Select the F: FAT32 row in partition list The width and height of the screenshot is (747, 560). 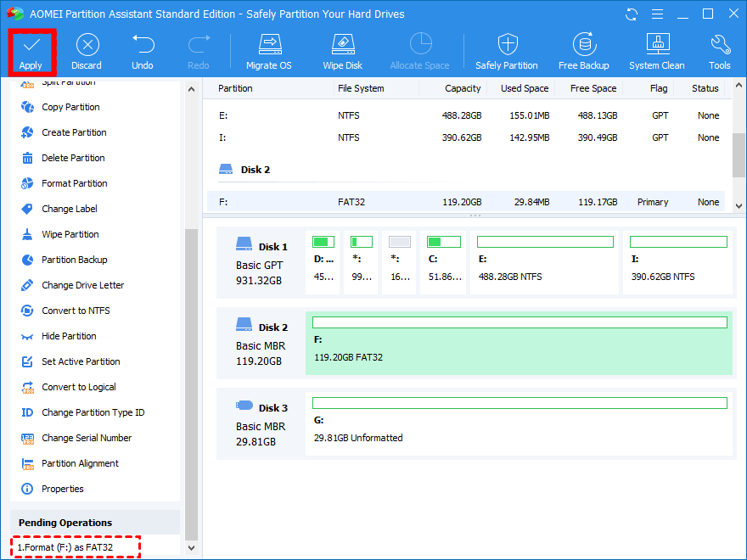tap(466, 202)
